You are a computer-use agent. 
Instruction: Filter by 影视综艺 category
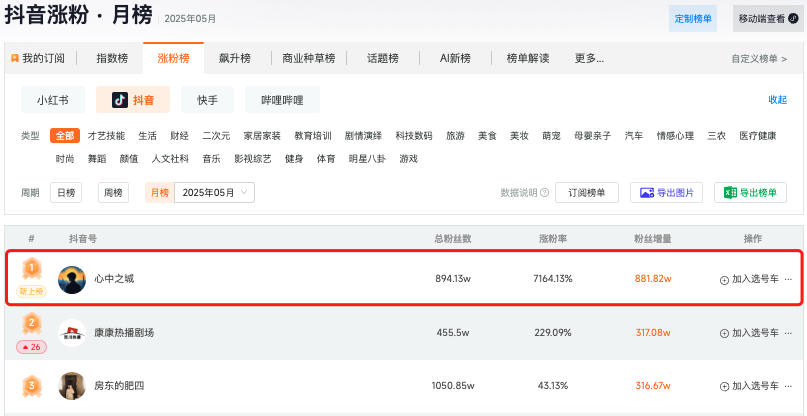click(x=253, y=159)
